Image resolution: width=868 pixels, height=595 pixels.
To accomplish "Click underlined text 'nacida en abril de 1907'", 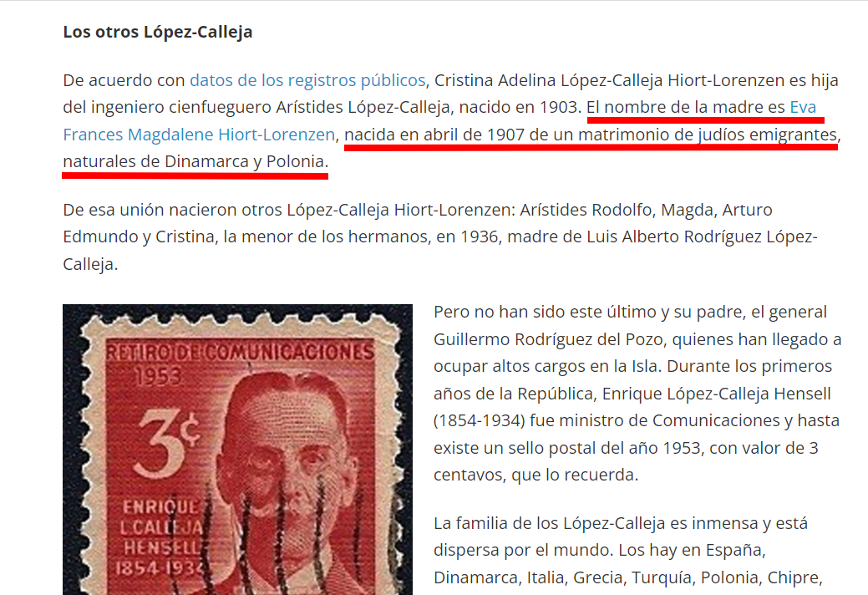I will (x=434, y=135).
